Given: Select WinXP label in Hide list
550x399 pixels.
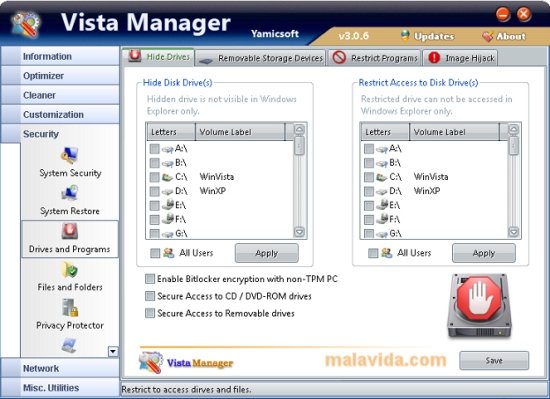Looking at the screenshot, I should tap(213, 191).
